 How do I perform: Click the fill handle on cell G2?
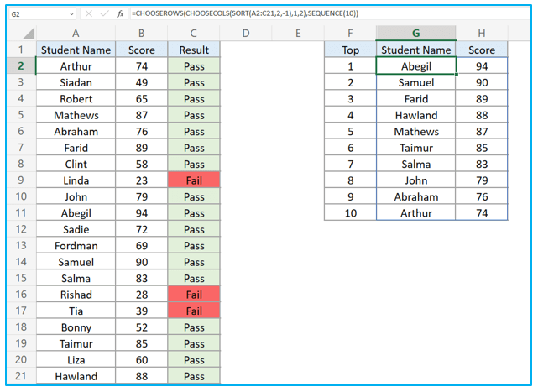click(x=457, y=74)
